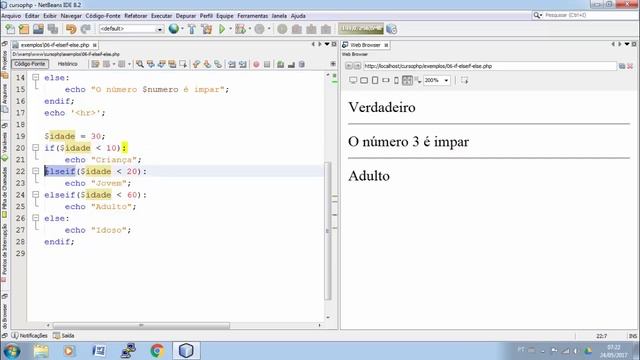Click the garbage collection icon beside memory bar
The image size is (640, 360).
(x=391, y=29)
